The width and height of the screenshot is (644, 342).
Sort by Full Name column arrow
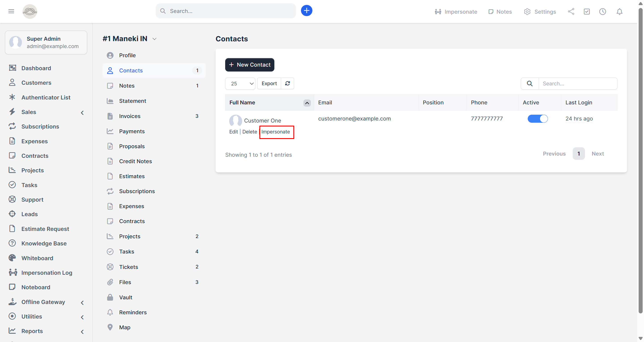click(307, 103)
